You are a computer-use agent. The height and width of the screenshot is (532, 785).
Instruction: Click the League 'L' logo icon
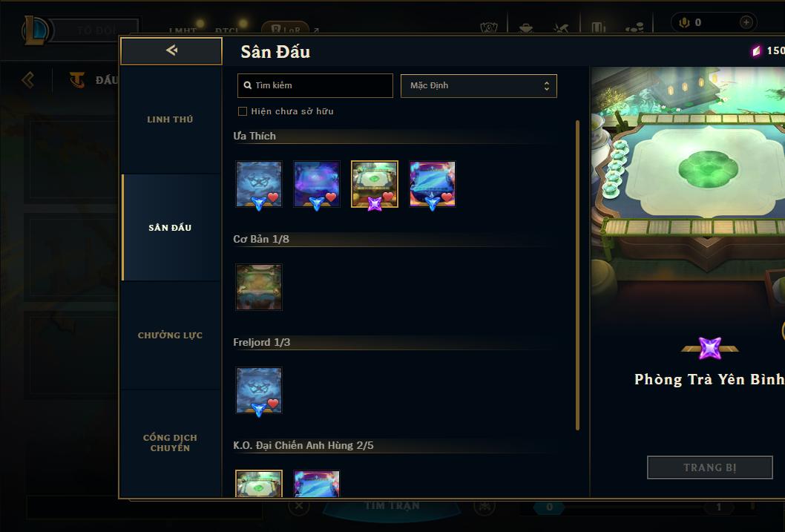35,30
